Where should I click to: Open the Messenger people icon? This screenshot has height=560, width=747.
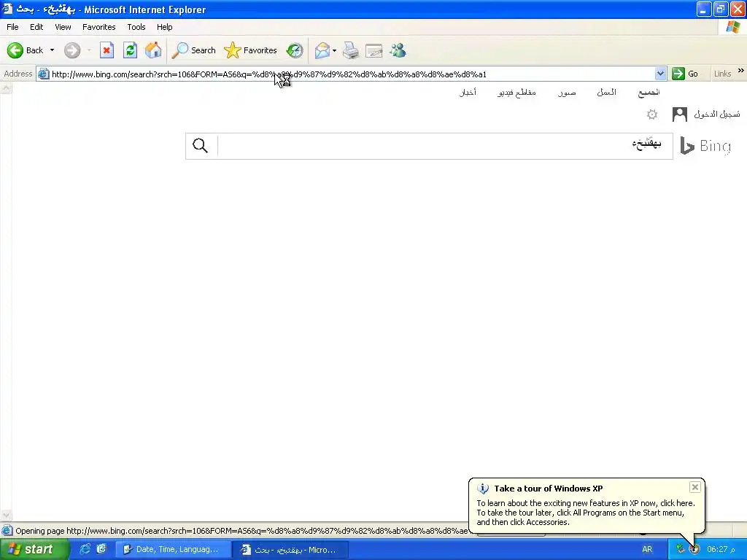(x=398, y=50)
